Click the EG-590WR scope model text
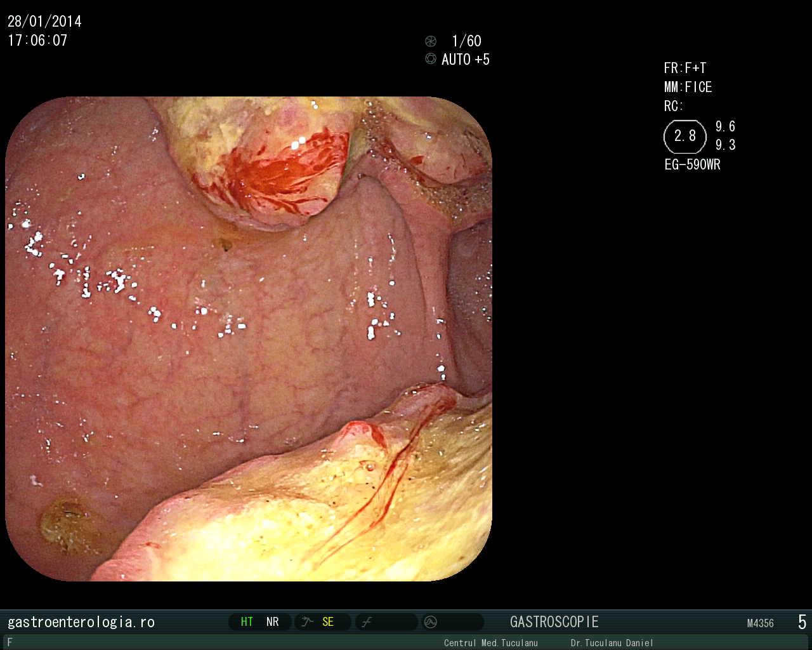The height and width of the screenshot is (650, 812). click(693, 164)
